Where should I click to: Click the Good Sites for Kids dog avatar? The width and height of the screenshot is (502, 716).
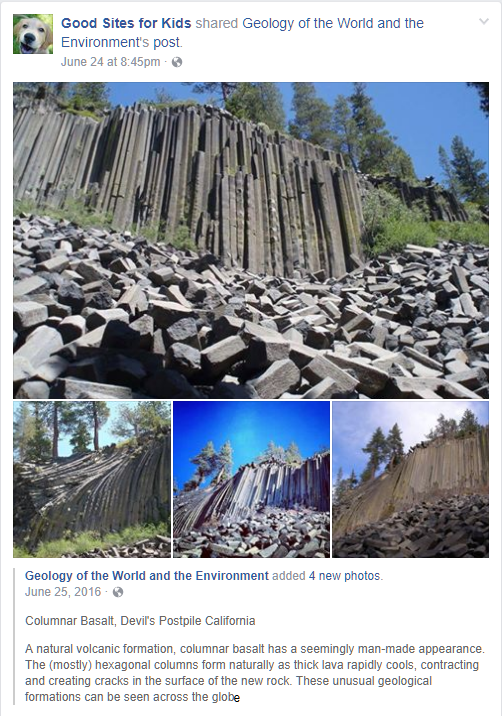[x=33, y=34]
